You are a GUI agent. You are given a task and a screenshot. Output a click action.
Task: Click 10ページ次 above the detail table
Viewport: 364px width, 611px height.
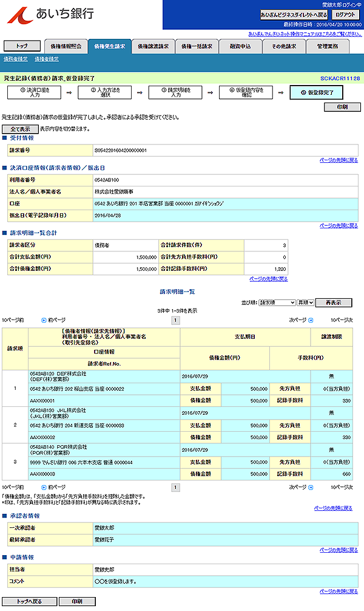click(x=342, y=320)
